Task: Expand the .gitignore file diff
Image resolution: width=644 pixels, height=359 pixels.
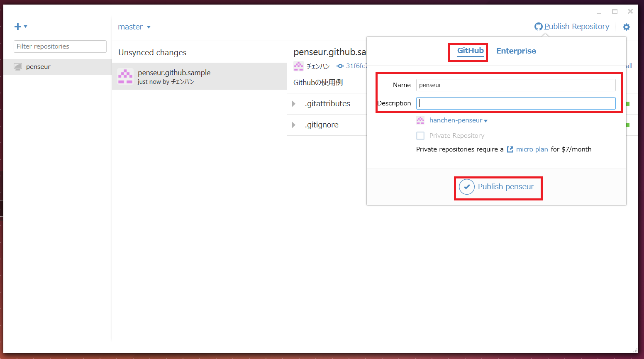Action: [x=294, y=125]
